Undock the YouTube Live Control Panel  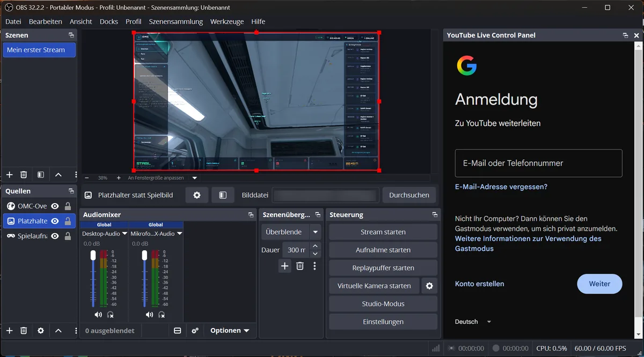click(625, 35)
